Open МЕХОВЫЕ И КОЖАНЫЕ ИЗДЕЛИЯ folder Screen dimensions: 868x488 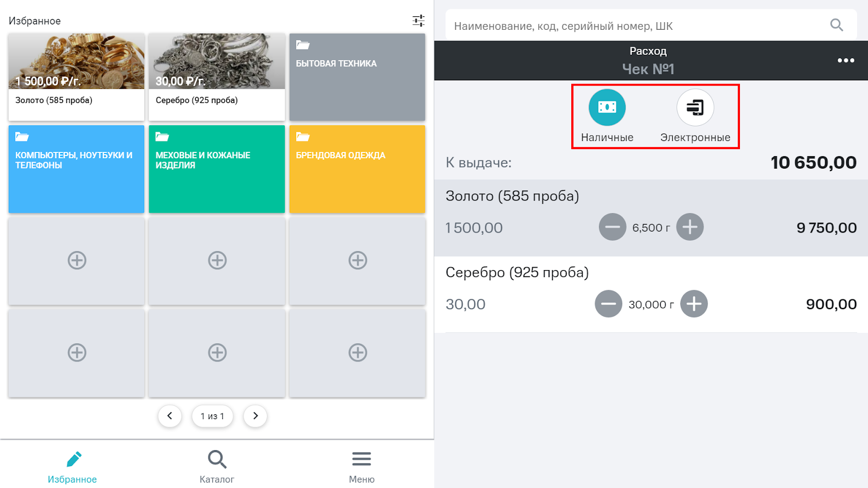(x=217, y=169)
